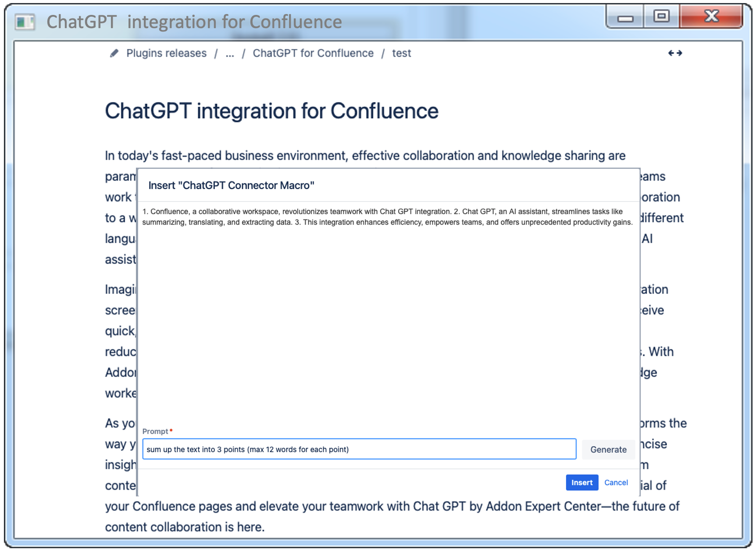
Task: Cancel the macro dialog
Action: [616, 482]
